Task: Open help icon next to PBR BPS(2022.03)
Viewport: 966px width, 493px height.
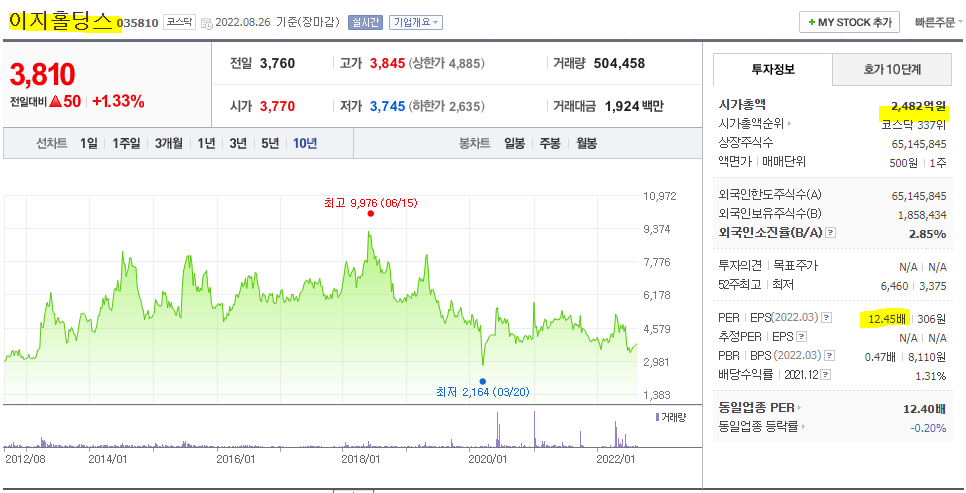Action: pyautogui.click(x=830, y=356)
